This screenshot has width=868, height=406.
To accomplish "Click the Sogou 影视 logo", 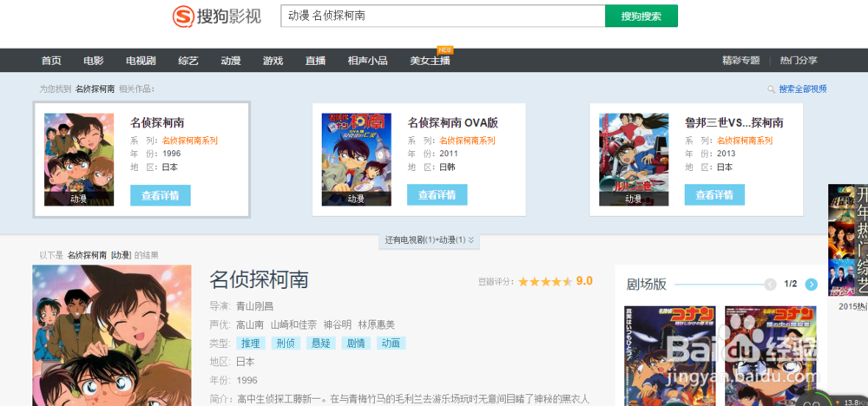I will (216, 16).
